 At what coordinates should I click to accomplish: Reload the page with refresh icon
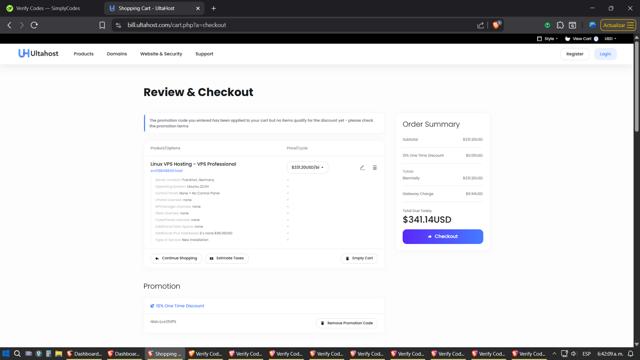click(x=34, y=25)
